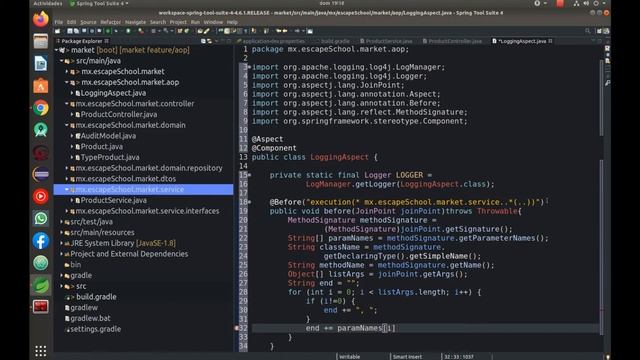The image size is (640, 360).
Task: Open Ubuntu Software in the dock
Action: click(40, 86)
